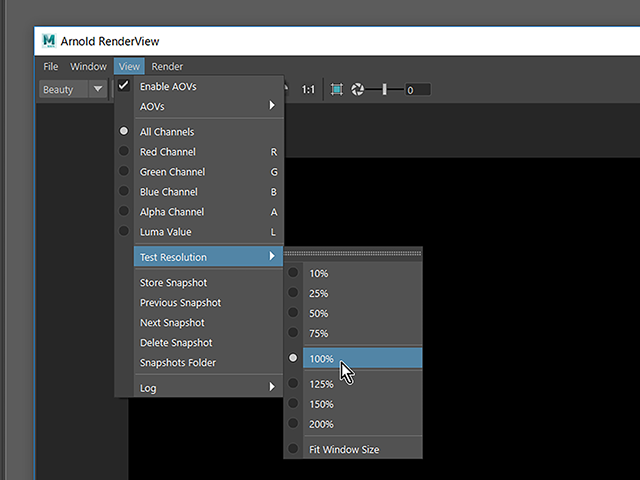Choose Next Snapshot
Viewport: 640px width, 480px height.
[x=199, y=322]
